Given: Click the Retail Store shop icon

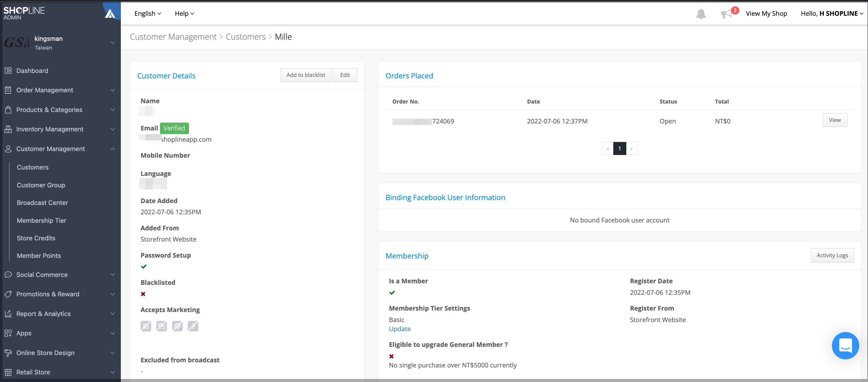Looking at the screenshot, I should pyautogui.click(x=8, y=372).
